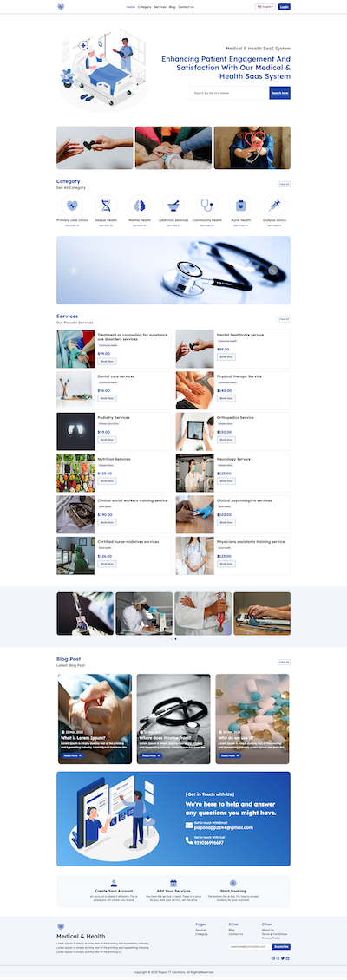Open the Community health stethoscope icon
The width and height of the screenshot is (347, 980).
pos(207,205)
